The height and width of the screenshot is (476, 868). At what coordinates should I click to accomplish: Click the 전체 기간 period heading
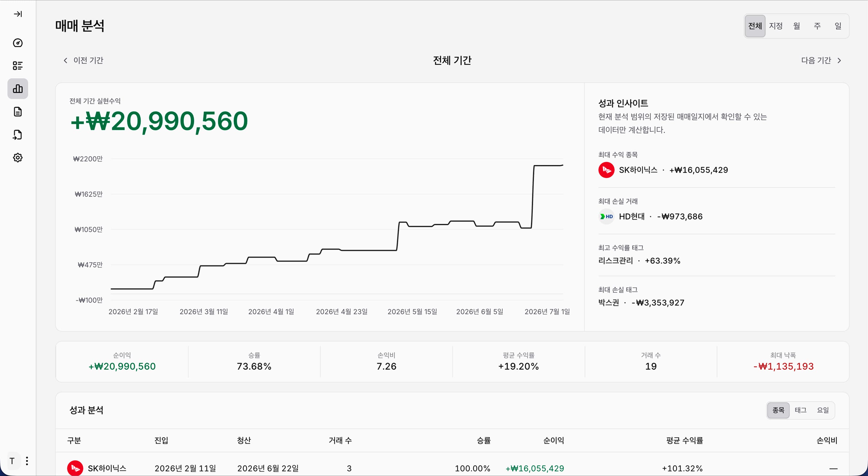coord(452,60)
